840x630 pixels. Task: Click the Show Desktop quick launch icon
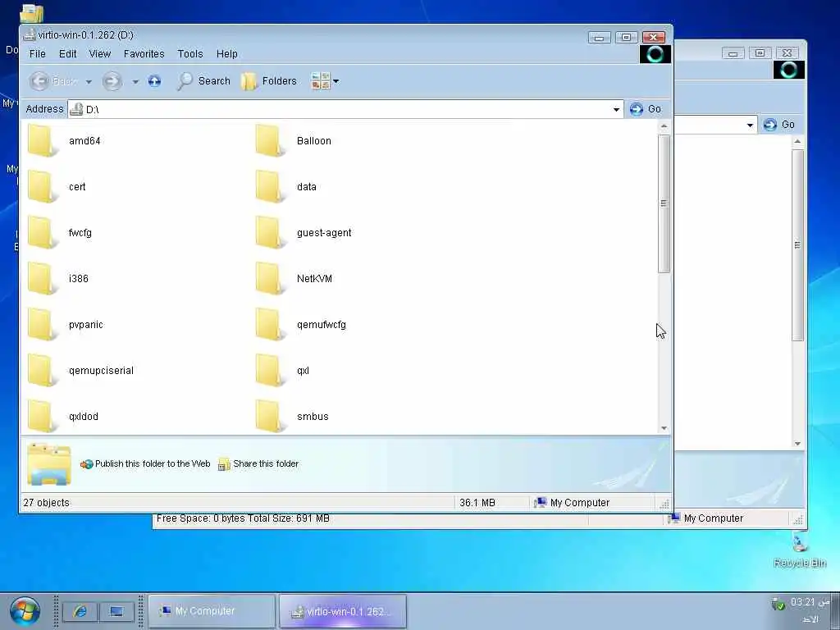116,611
